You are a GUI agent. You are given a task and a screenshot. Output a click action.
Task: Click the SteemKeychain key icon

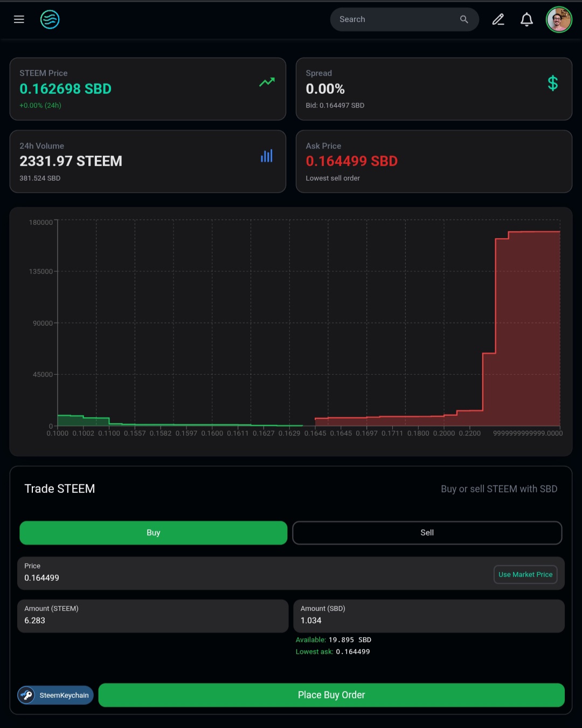click(26, 695)
